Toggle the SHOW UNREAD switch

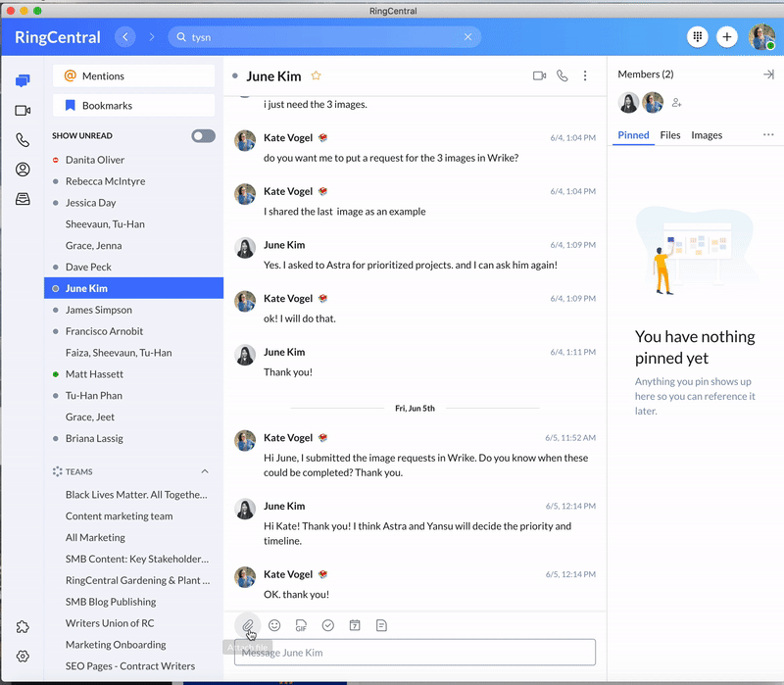click(201, 136)
